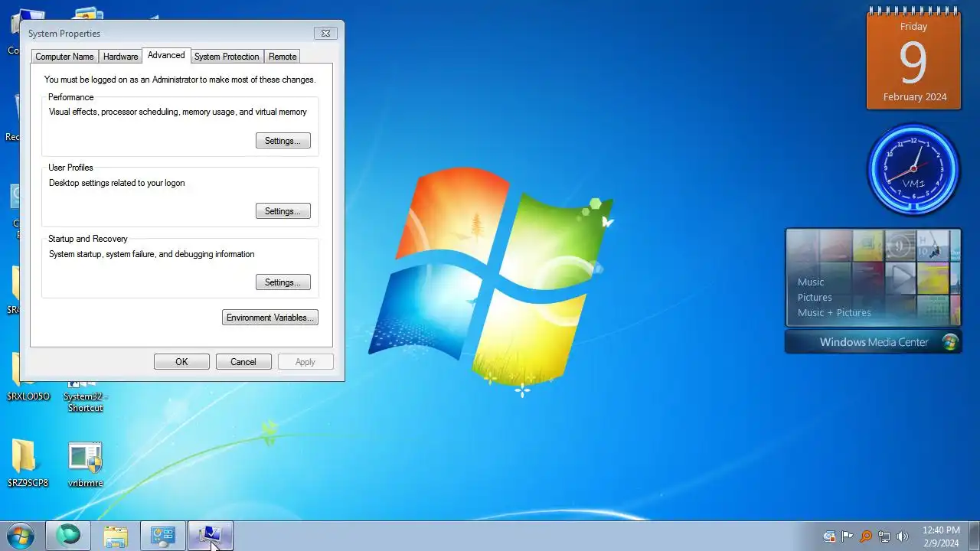
Task: Click the leftmost system tray icon
Action: [829, 536]
